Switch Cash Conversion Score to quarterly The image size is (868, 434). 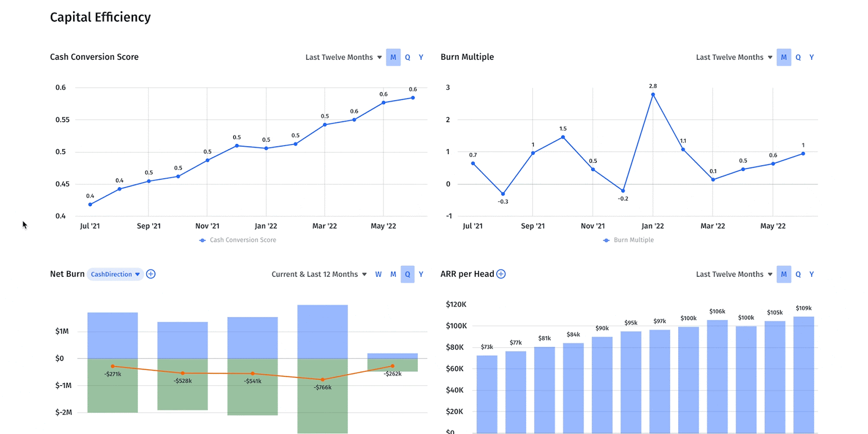tap(407, 58)
